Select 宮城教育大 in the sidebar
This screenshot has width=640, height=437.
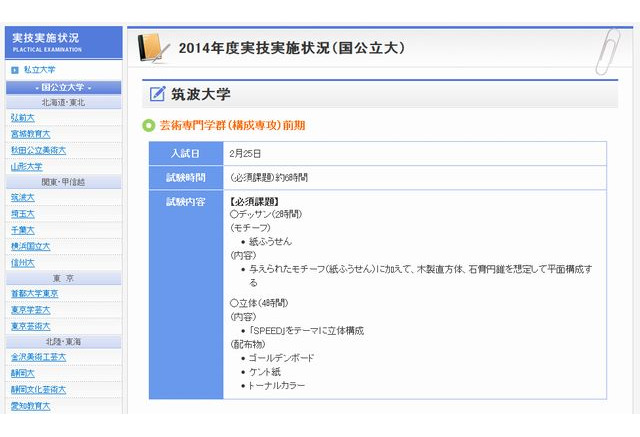coord(29,133)
